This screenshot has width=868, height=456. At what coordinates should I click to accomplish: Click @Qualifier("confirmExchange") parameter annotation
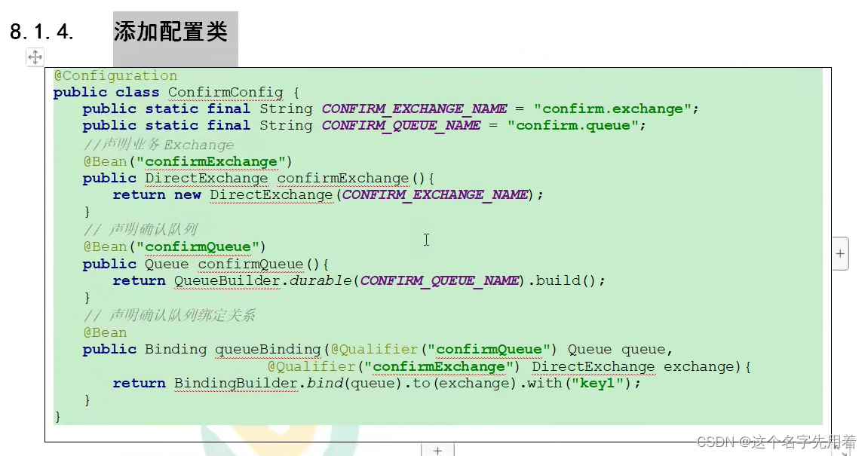pos(394,367)
